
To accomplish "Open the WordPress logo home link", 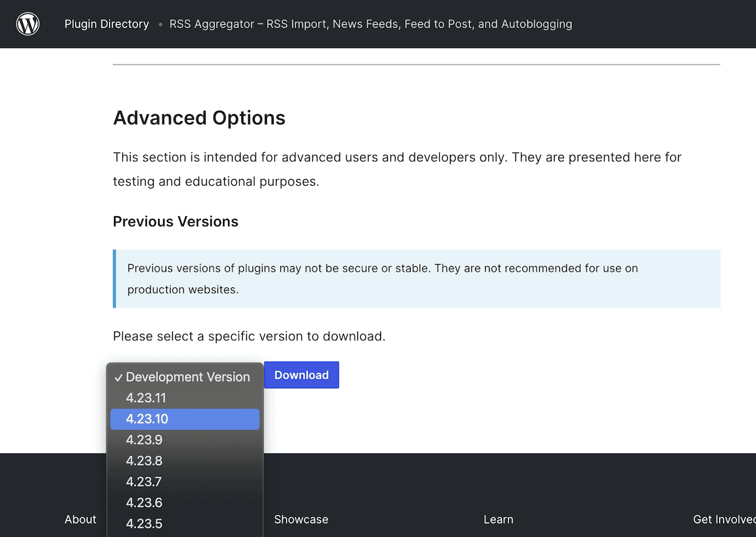I will (28, 24).
